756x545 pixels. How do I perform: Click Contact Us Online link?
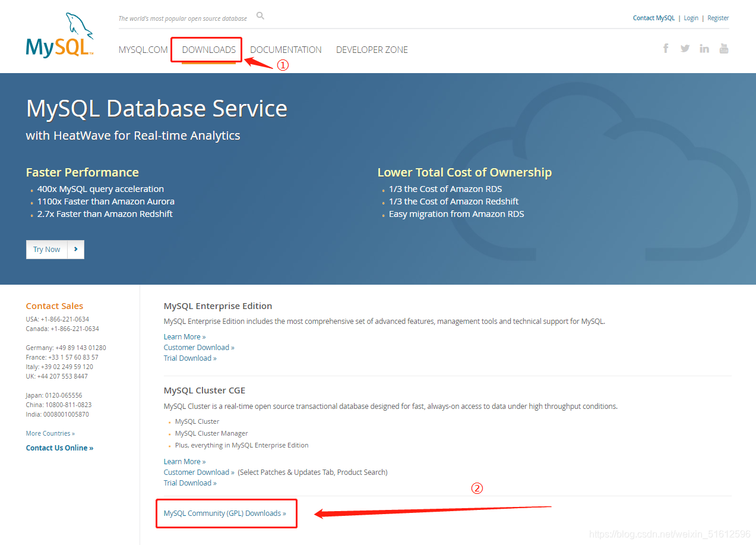point(59,448)
